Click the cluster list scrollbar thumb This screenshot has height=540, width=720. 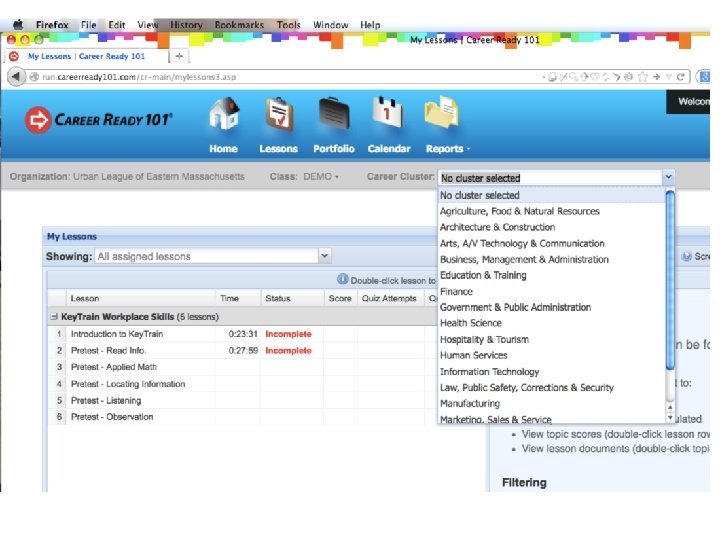coord(670,280)
